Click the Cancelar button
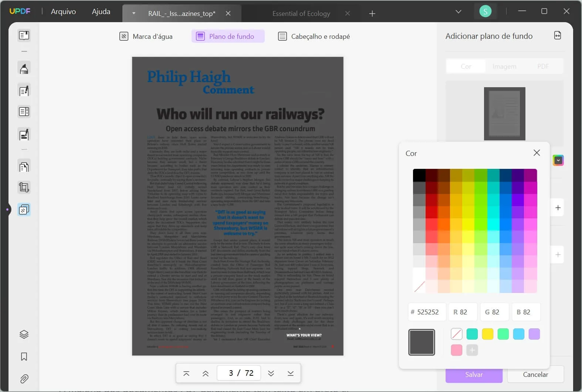The image size is (582, 392). (535, 374)
